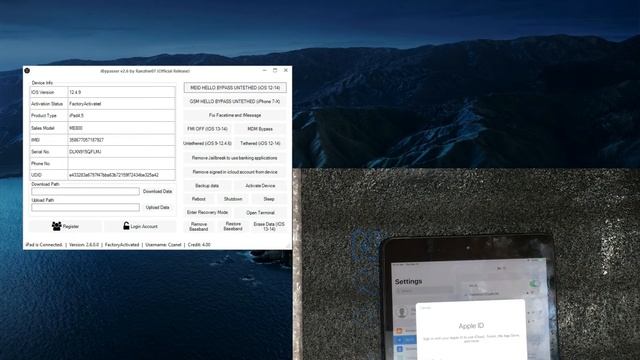The width and height of the screenshot is (640, 360).
Task: Click Enter Recovery Mode button
Action: pos(207,213)
